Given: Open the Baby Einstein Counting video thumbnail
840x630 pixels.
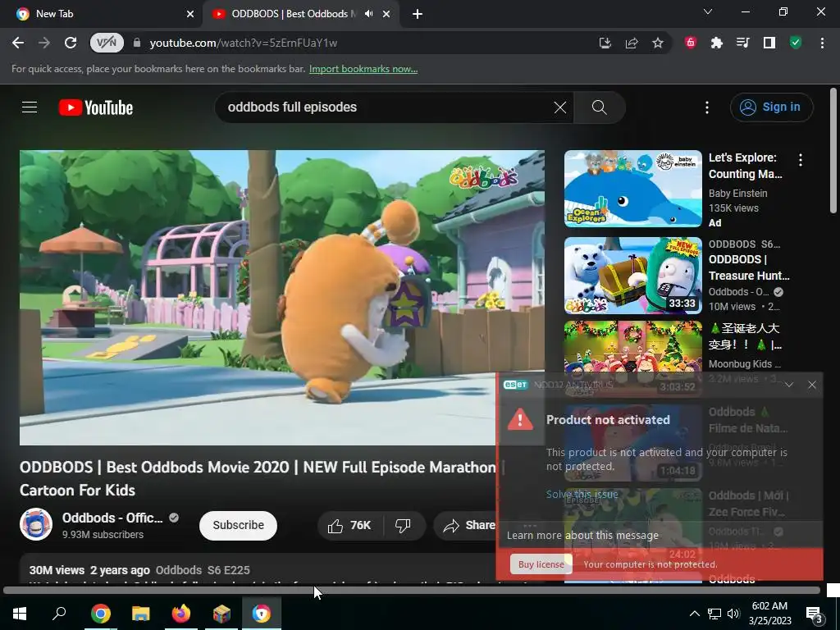Looking at the screenshot, I should coord(632,189).
